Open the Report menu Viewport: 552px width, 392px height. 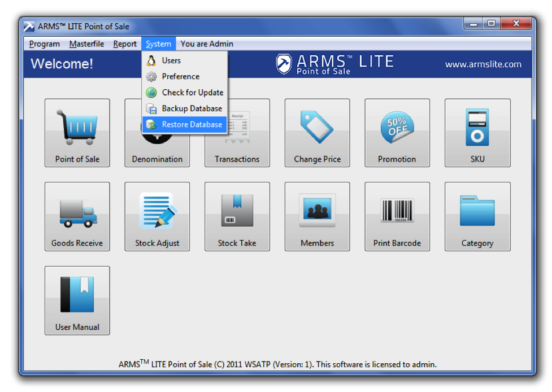(x=124, y=43)
